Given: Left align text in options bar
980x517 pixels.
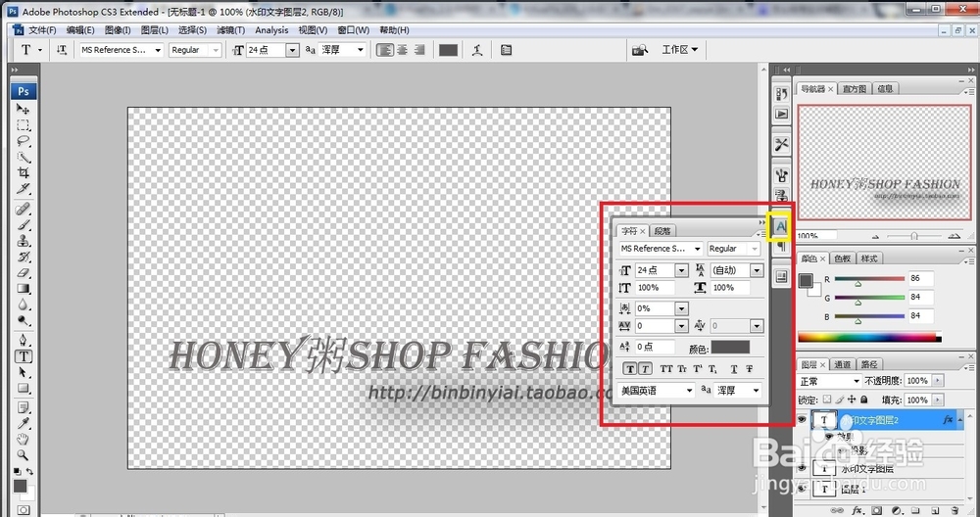Looking at the screenshot, I should point(385,50).
